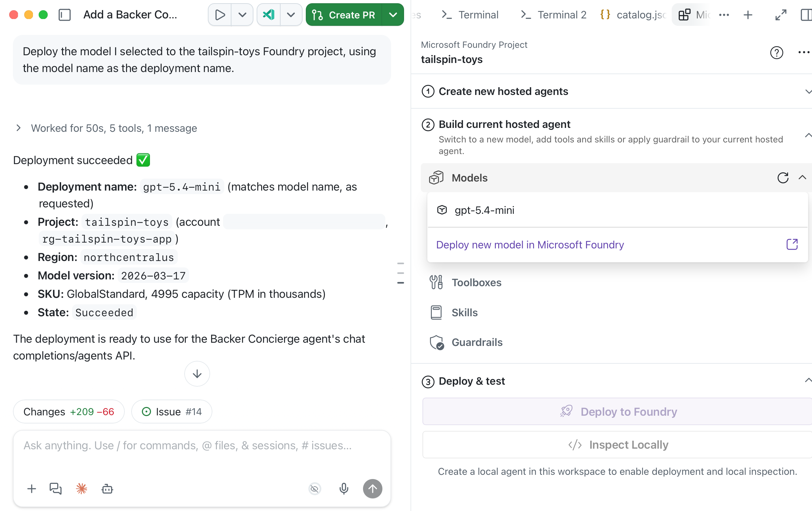
Task: Switch to the Terminal tab
Action: [x=470, y=15]
